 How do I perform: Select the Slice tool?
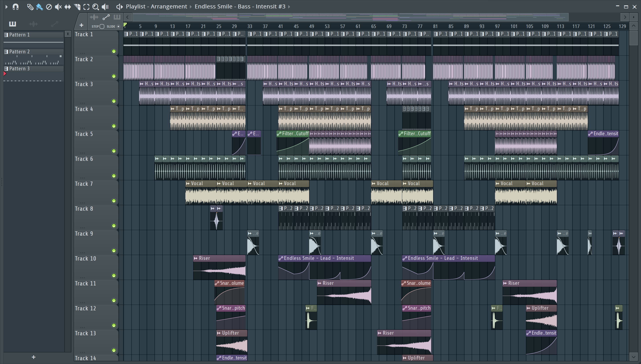click(x=77, y=7)
